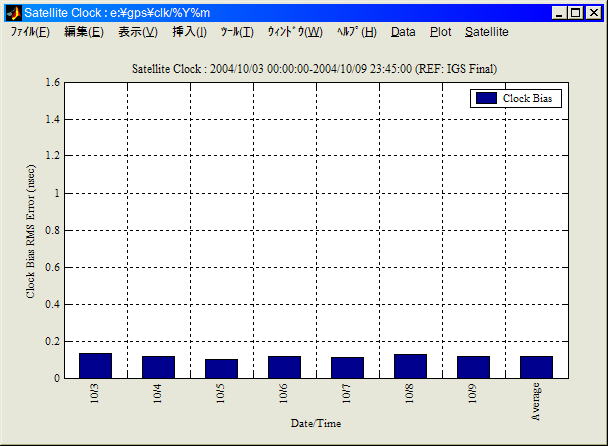
Task: Open the ウィンドウ(W) menu
Action: coord(295,32)
